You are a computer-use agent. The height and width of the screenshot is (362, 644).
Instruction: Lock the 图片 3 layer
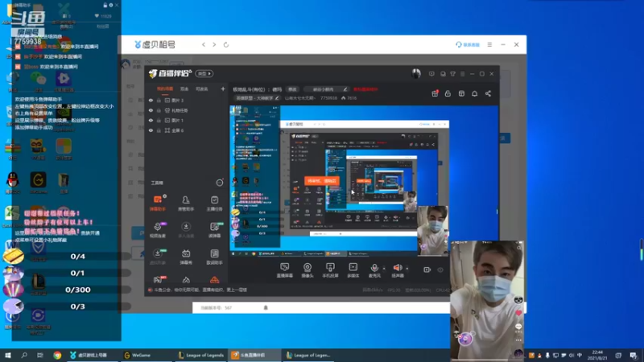pyautogui.click(x=159, y=100)
